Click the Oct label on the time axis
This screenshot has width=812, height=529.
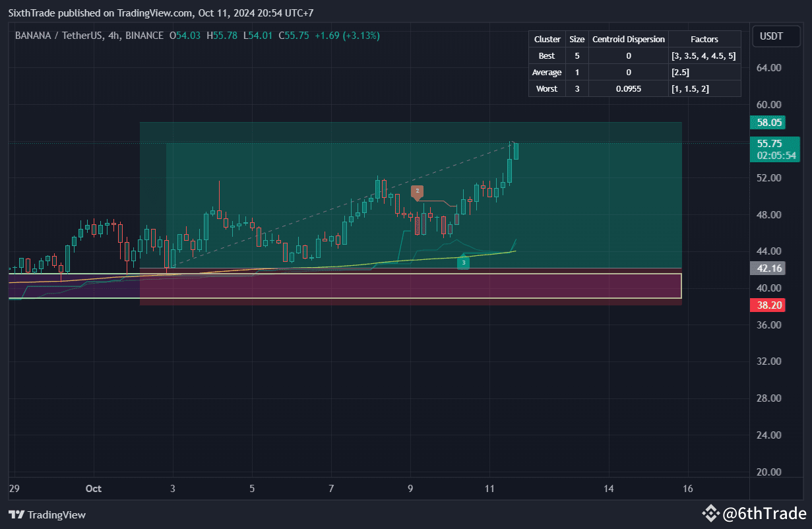(93, 489)
